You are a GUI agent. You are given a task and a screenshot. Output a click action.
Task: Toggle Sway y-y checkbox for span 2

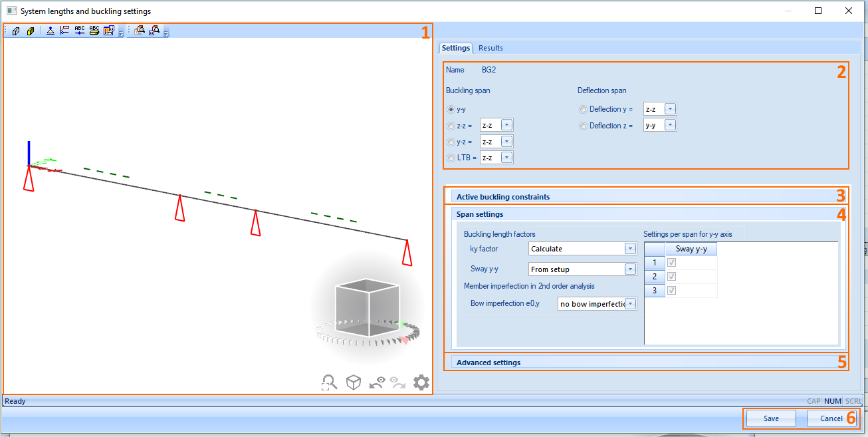(x=671, y=276)
